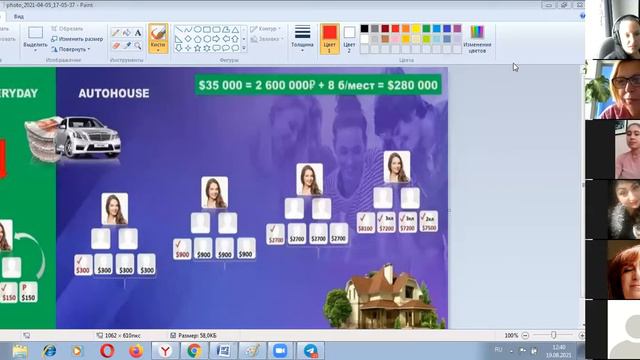Adjust the zoom slider handle
The image size is (640, 360).
553,335
